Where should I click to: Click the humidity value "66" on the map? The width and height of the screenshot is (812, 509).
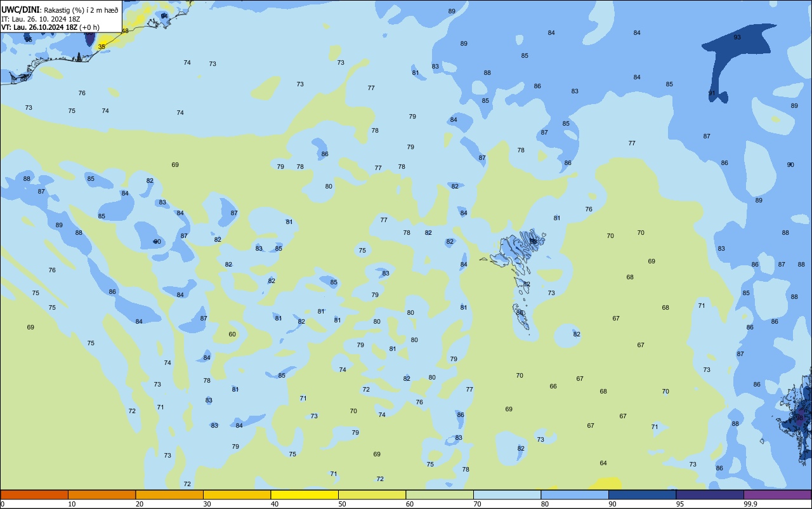pos(553,387)
